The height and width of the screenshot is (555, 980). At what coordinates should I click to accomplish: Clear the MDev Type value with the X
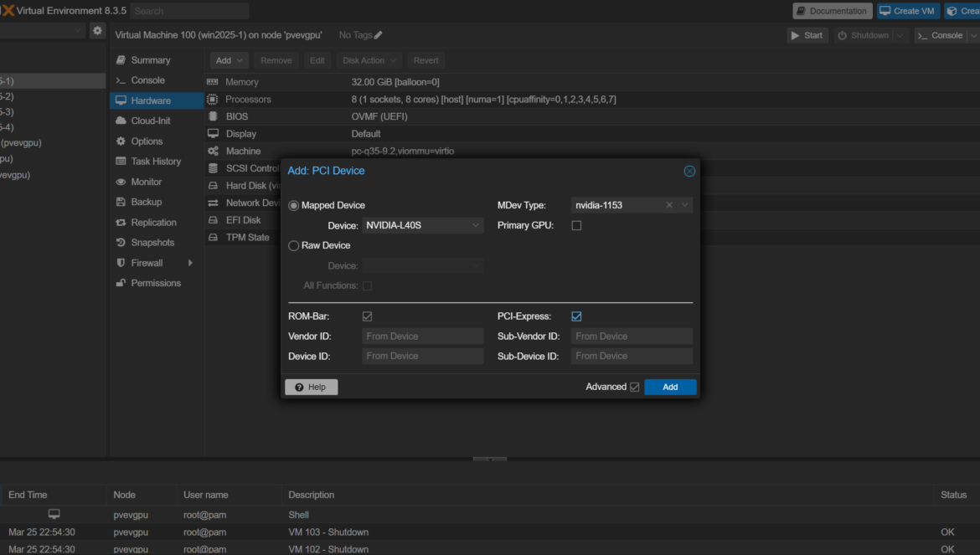(x=669, y=205)
